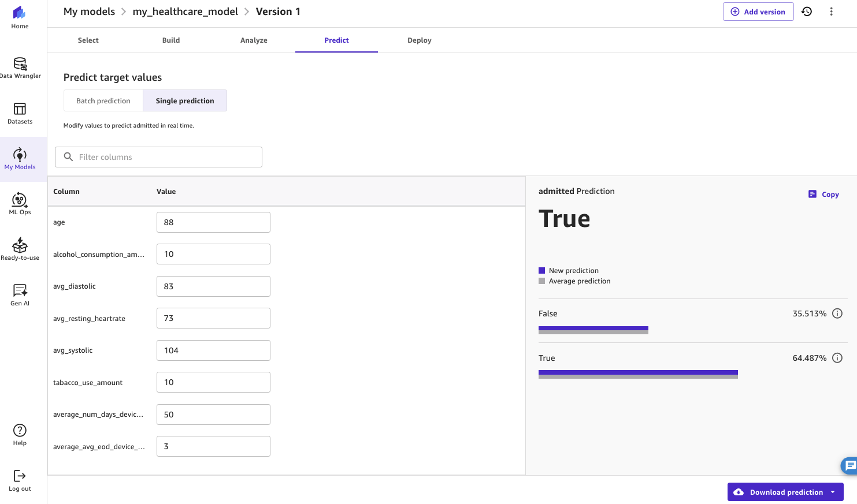
Task: Switch to the Analyze tab
Action: [x=254, y=40]
